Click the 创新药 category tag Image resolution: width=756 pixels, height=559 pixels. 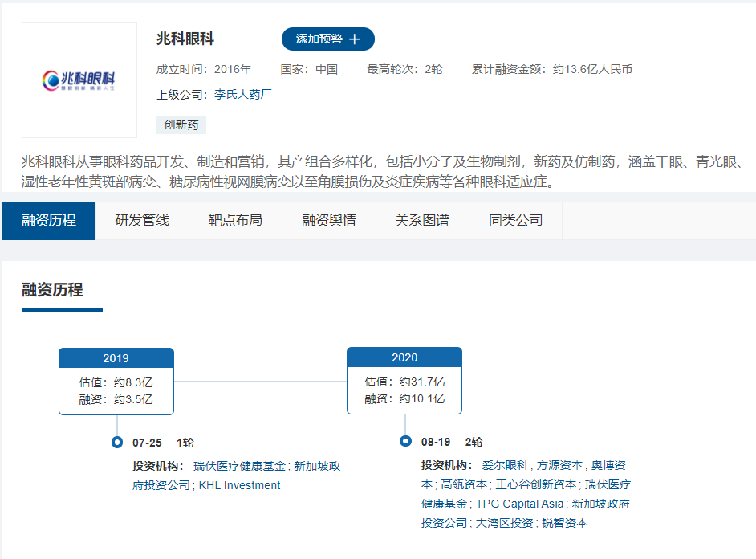click(x=181, y=124)
